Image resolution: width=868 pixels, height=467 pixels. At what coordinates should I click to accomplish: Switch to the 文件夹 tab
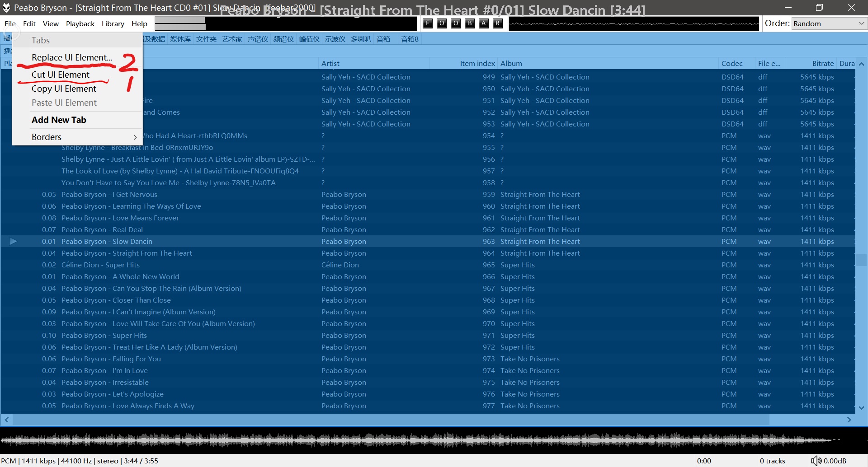[x=206, y=39]
